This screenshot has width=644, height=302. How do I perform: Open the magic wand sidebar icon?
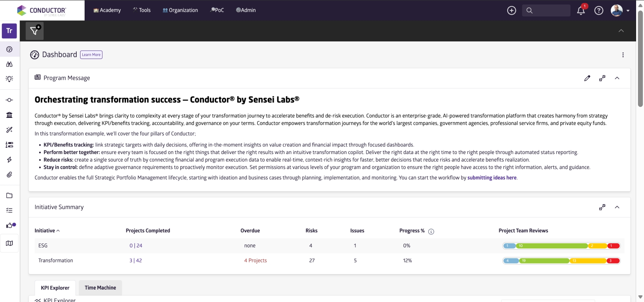point(9,130)
